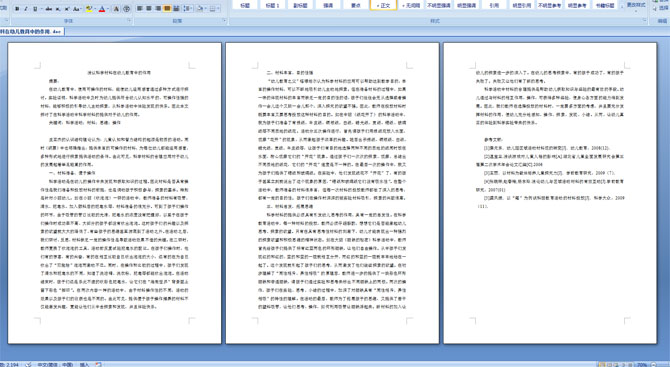Viewport: 670px width, 367px height.
Task: Toggle bold formatting in the ribbon
Action: click(17, 9)
